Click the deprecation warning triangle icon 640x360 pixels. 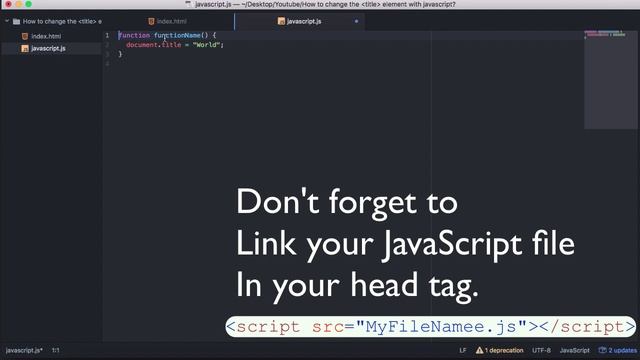click(x=479, y=350)
